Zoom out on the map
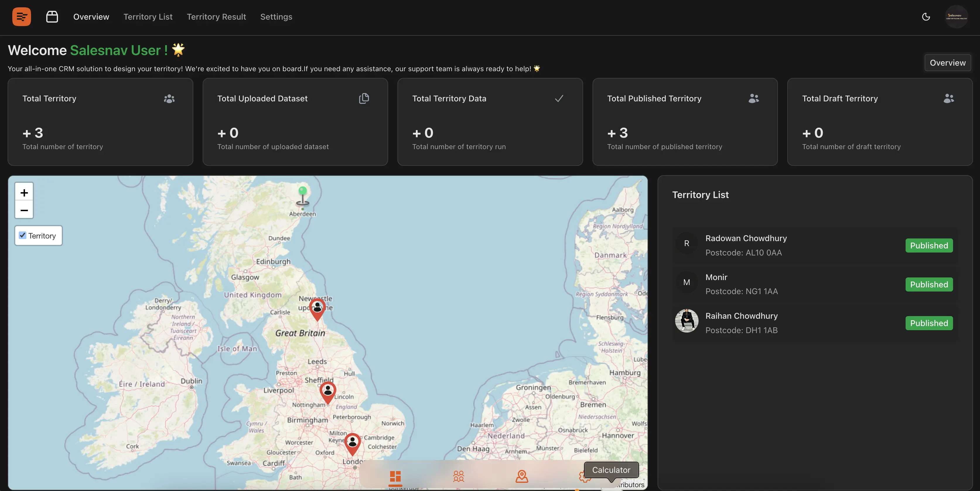Viewport: 980px width, 491px height. [x=24, y=210]
